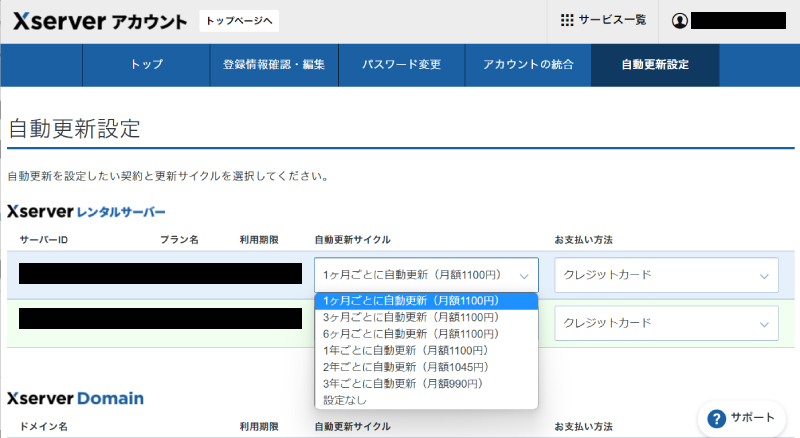Go to 登録情報確認・編集 tab
800x438 pixels.
click(273, 65)
